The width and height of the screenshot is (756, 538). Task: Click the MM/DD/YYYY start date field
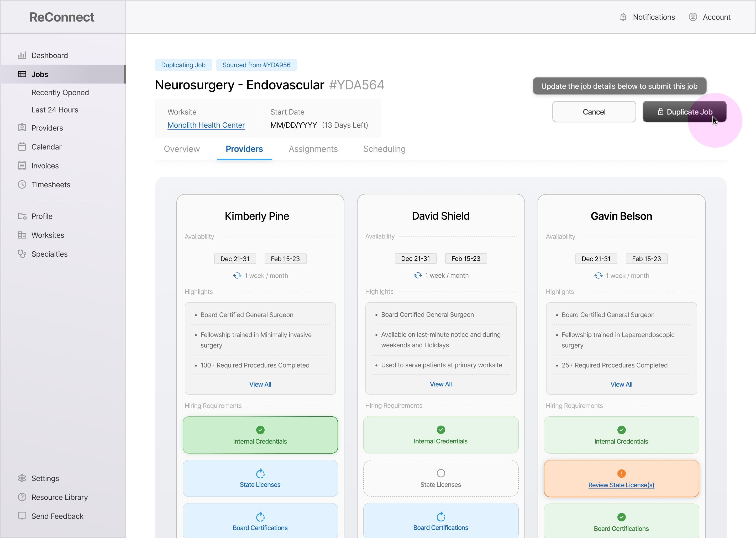[x=293, y=125]
